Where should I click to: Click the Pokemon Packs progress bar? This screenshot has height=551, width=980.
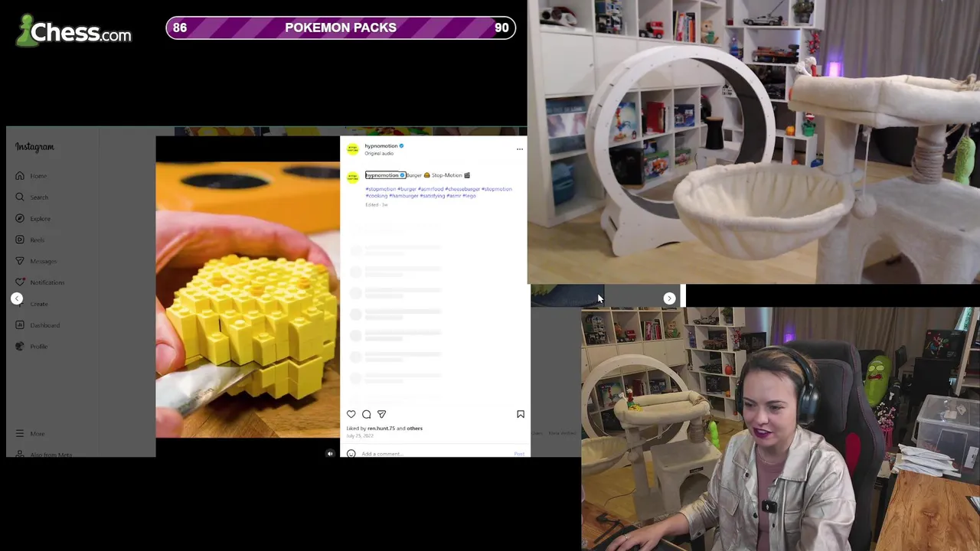coord(341,28)
